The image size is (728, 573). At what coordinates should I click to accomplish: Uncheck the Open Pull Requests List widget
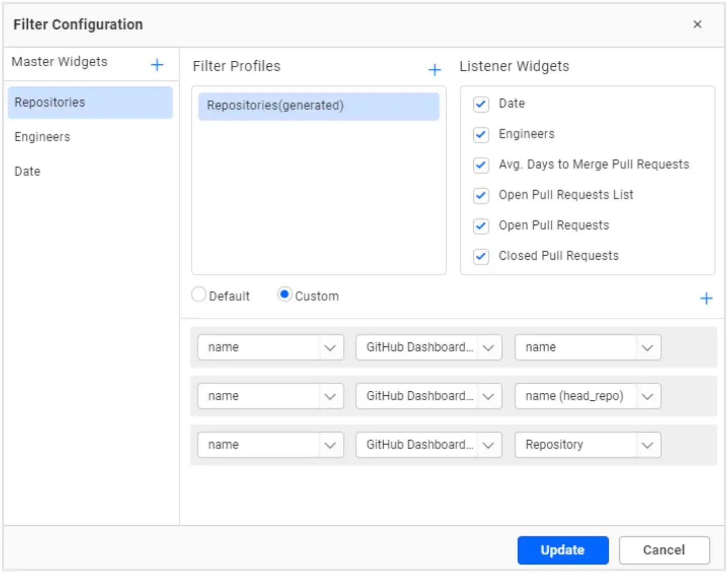pyautogui.click(x=481, y=196)
